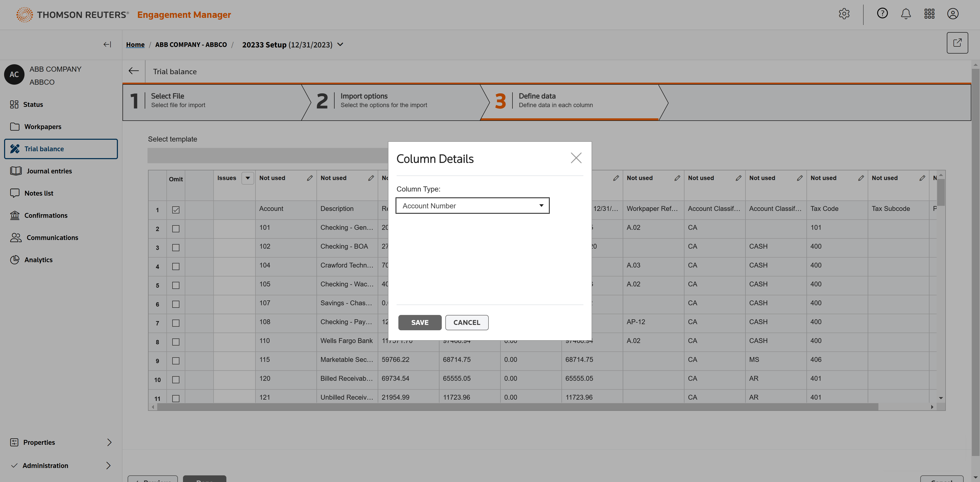Expand the 20233 Setup engagement chevron
The width and height of the screenshot is (980, 482).
pyautogui.click(x=340, y=44)
